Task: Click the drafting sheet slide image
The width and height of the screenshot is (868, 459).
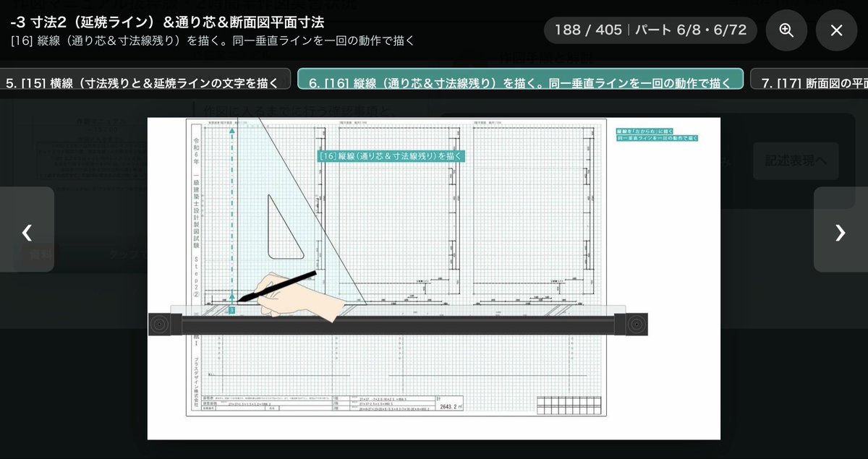Action: click(434, 278)
